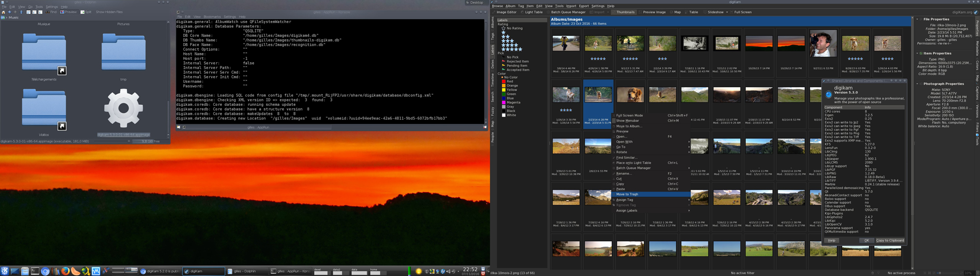Open the Export menu in digiKam
This screenshot has height=276, width=980.
pyautogui.click(x=584, y=6)
